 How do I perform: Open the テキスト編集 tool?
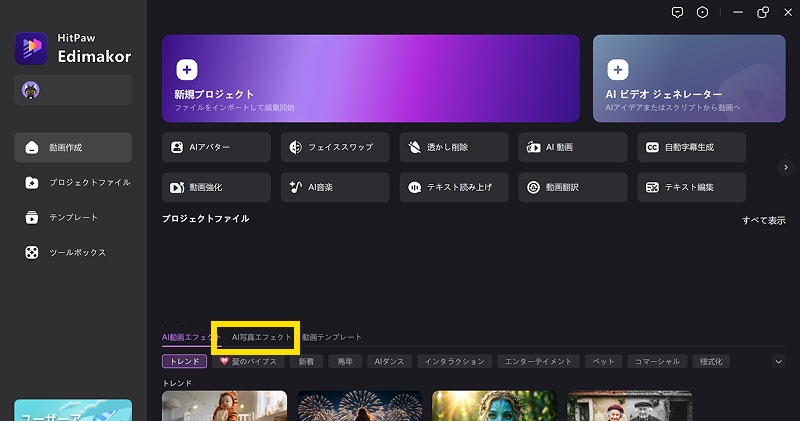tap(692, 187)
